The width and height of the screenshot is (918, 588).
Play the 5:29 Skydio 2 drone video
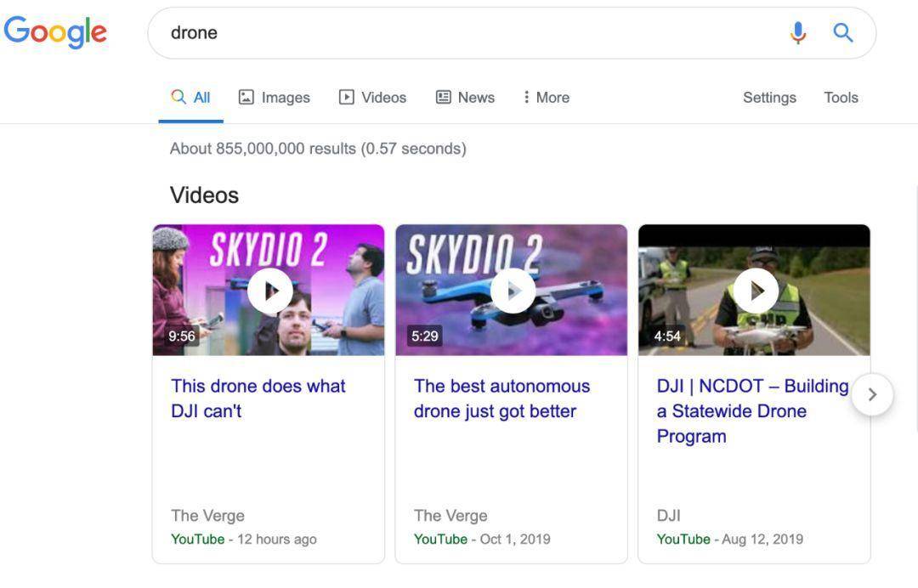tap(513, 291)
